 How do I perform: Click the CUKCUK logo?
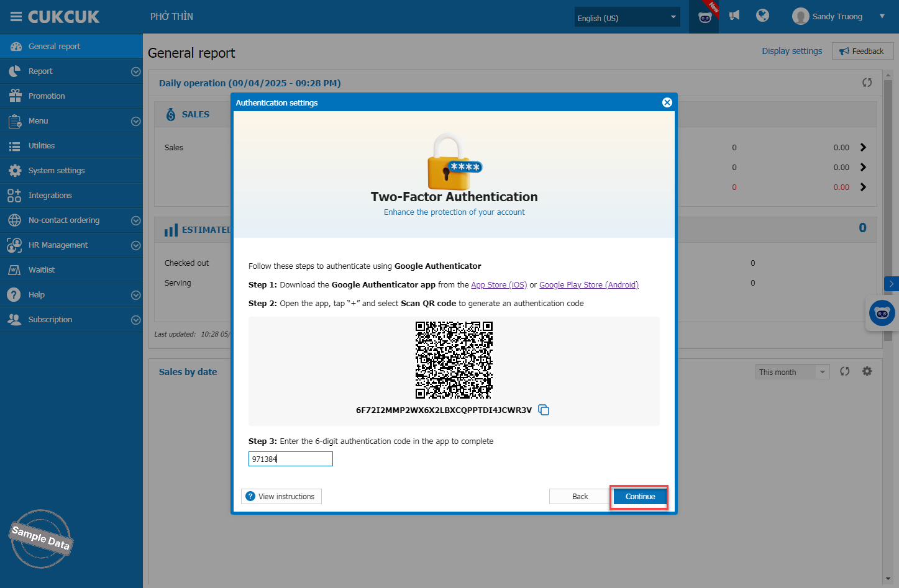point(63,17)
